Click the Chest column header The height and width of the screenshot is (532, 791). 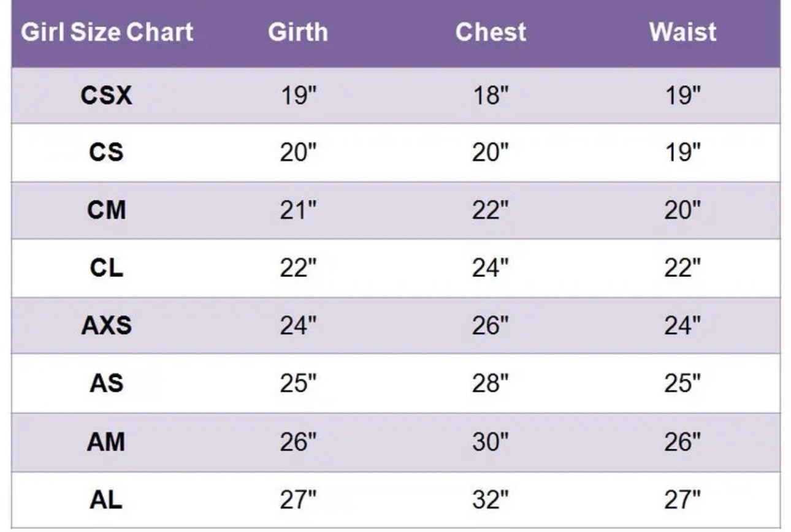coord(491,32)
